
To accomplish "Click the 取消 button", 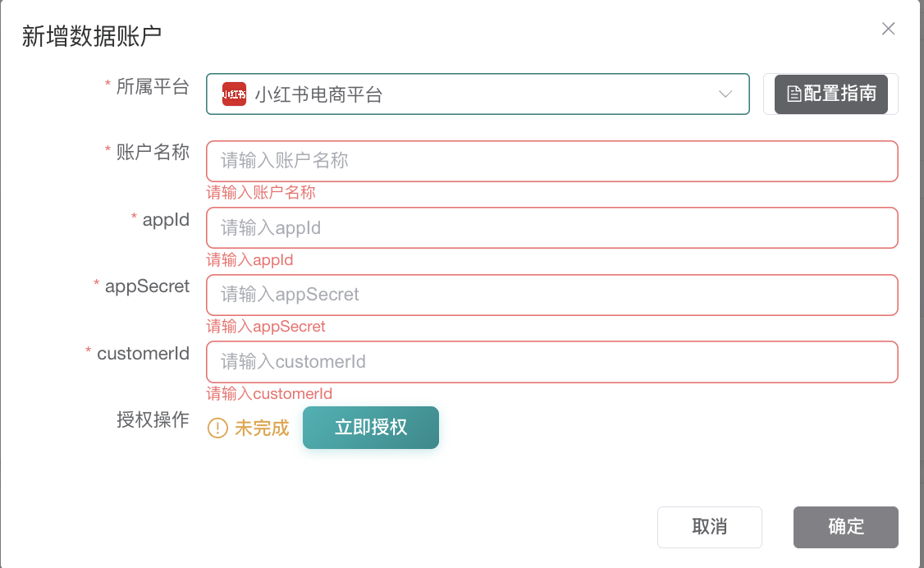I will tap(709, 527).
